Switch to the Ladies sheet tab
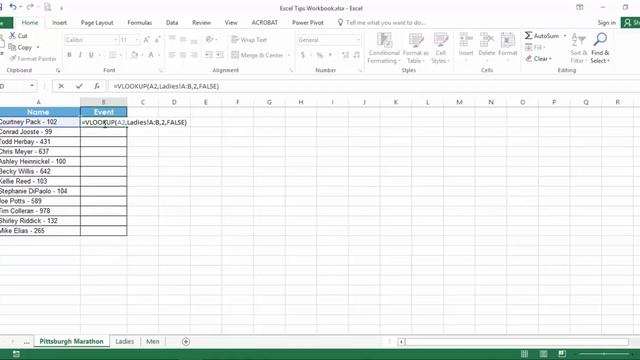Screen dimensions: 640x360 (x=124, y=342)
